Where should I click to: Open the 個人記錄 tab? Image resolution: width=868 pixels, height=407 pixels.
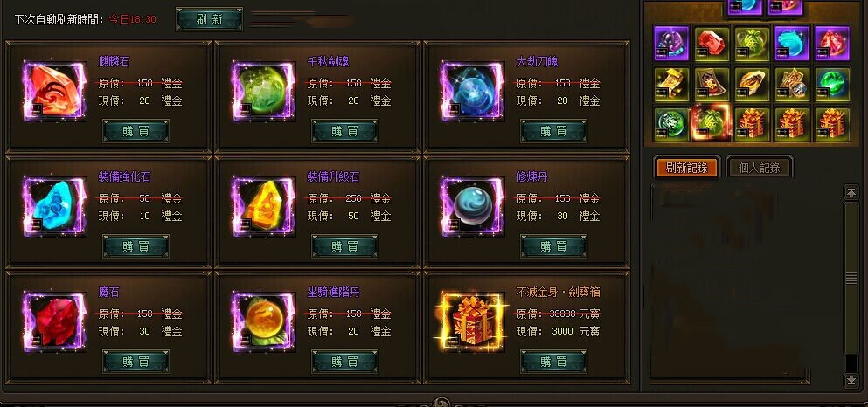click(760, 168)
